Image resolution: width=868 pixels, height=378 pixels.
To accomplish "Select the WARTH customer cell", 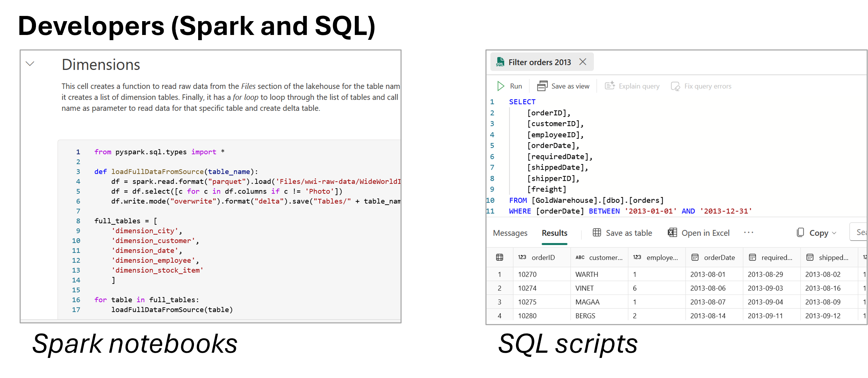I will click(599, 274).
